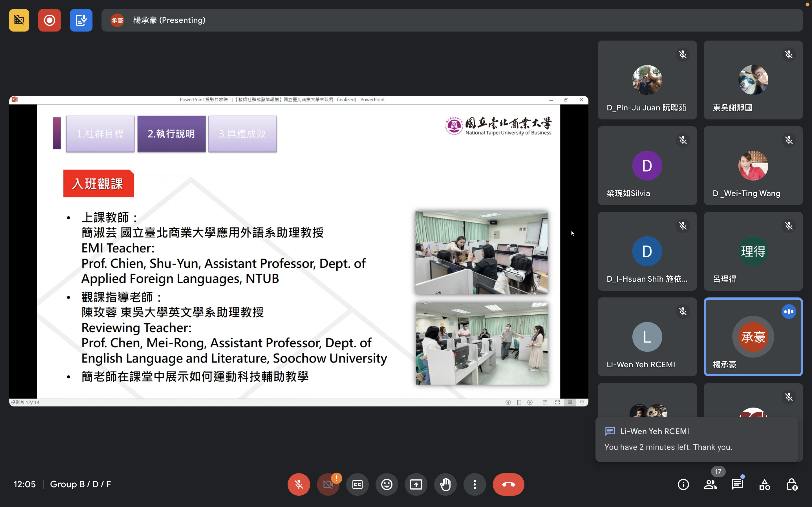This screenshot has height=507, width=812.
Task: Open more options three-dot menu
Action: click(475, 484)
